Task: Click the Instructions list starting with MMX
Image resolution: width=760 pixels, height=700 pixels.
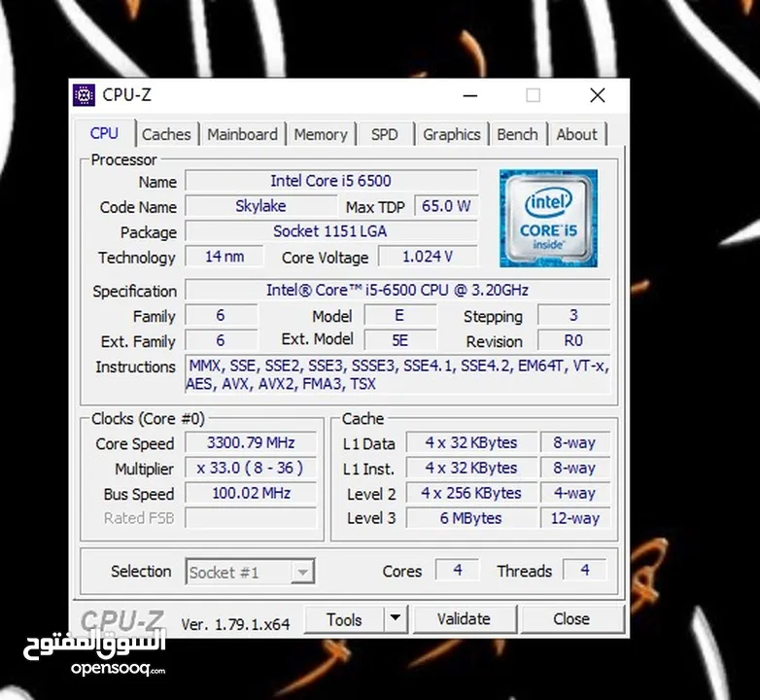Action: point(397,374)
